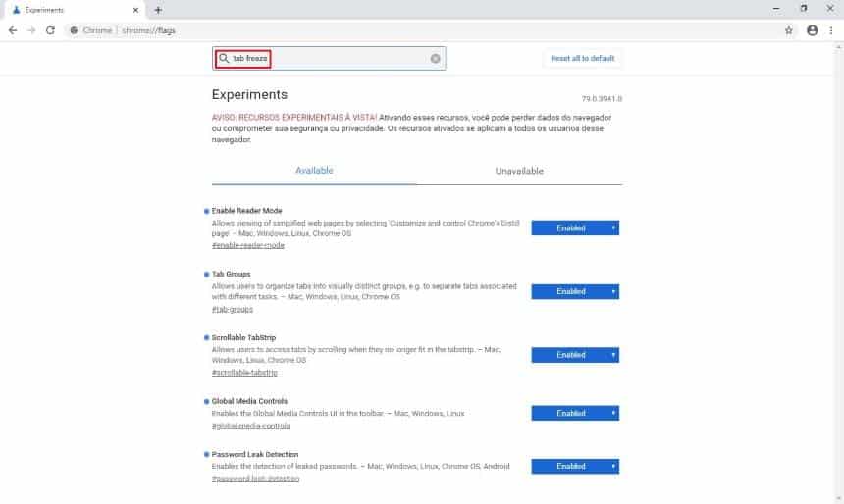Reload the chrome://flags page
The height and width of the screenshot is (504, 844).
click(51, 30)
